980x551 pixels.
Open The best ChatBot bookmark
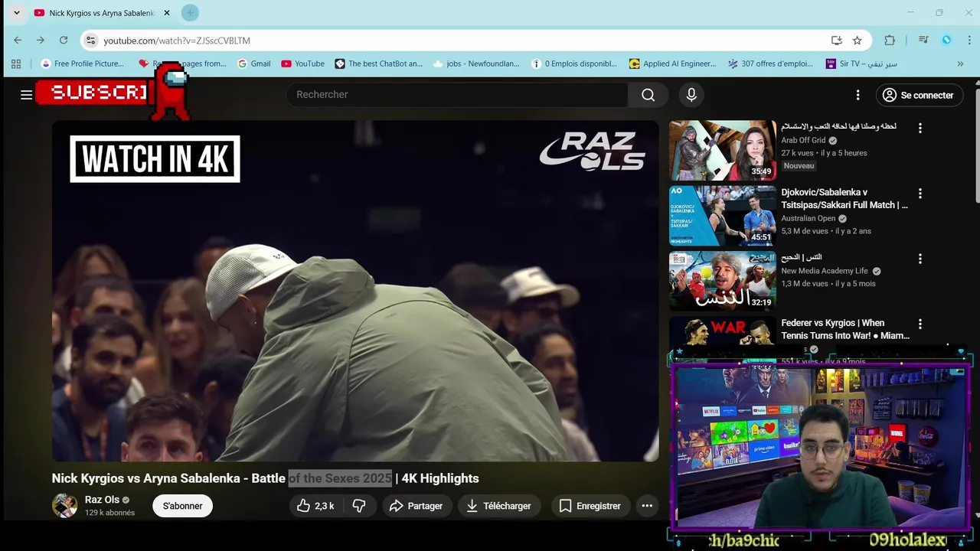(379, 64)
